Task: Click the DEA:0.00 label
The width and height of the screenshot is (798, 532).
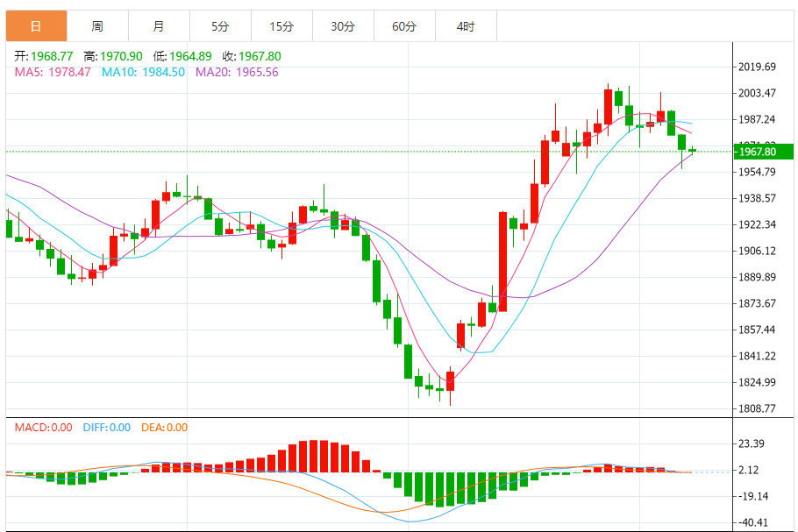Action: pyautogui.click(x=164, y=427)
